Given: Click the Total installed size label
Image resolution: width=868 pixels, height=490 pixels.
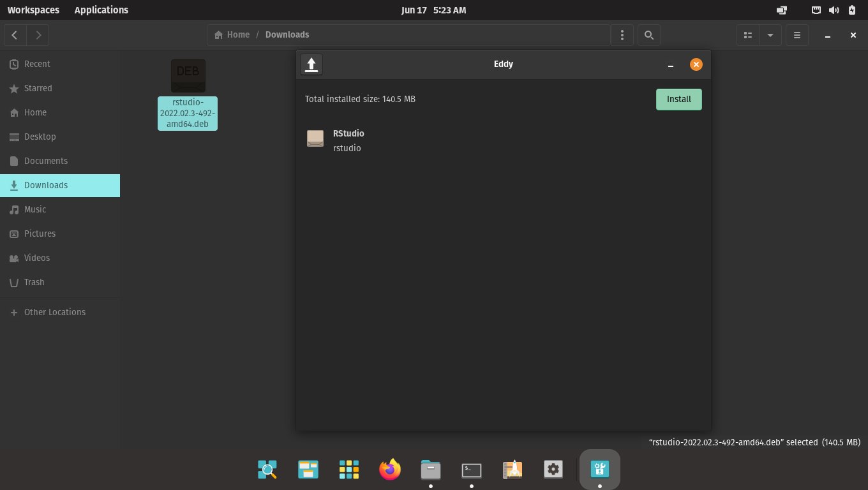Looking at the screenshot, I should pyautogui.click(x=360, y=99).
